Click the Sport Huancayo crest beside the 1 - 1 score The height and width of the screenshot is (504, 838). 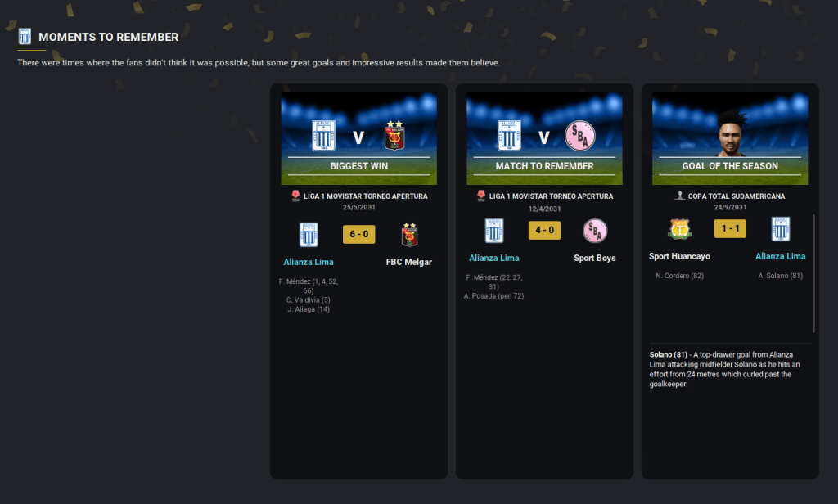[680, 229]
